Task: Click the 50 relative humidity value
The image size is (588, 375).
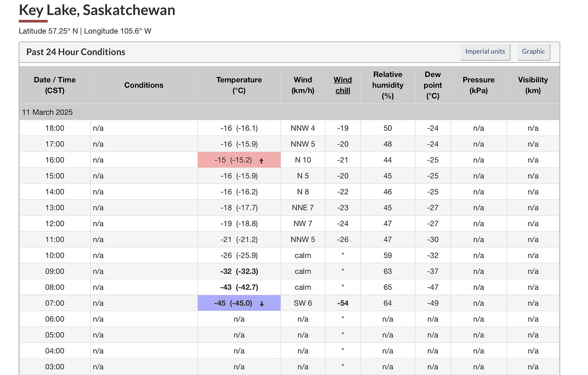Action: click(x=388, y=128)
